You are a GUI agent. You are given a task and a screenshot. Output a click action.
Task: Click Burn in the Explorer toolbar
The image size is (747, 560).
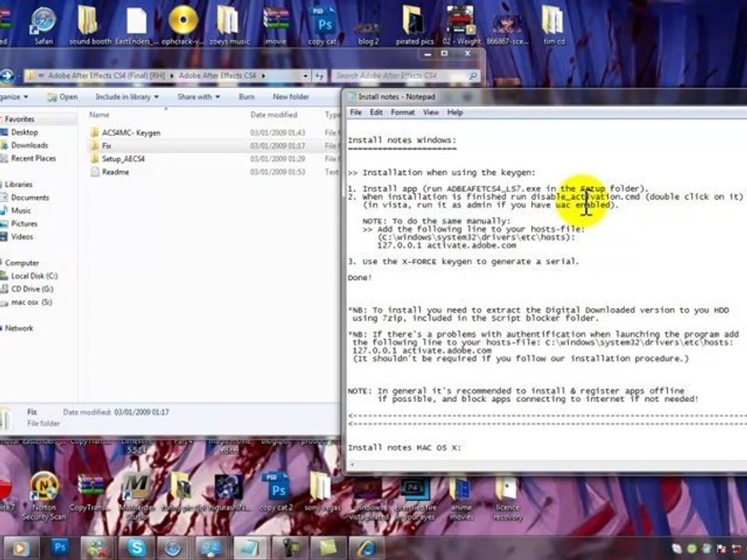[247, 96]
